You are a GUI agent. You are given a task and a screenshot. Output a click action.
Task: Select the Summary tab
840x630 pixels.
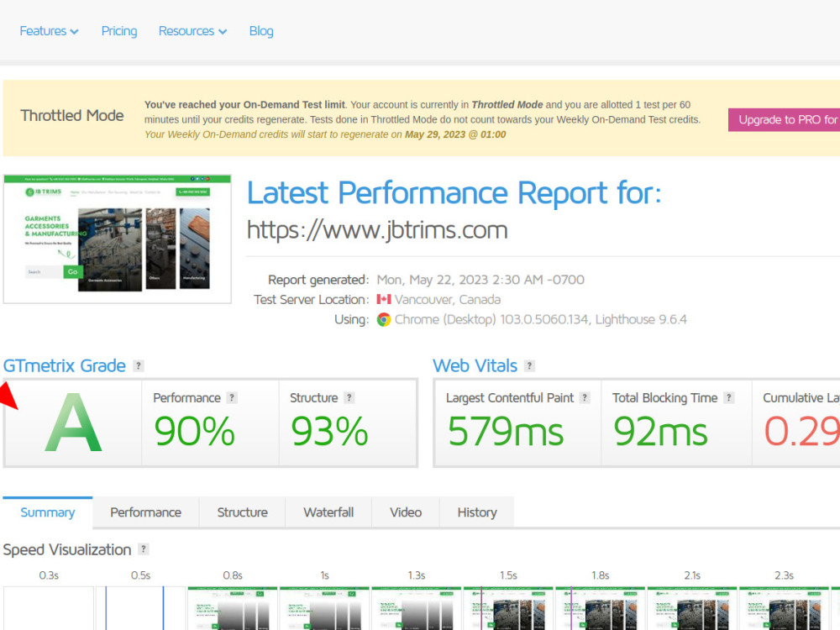pyautogui.click(x=48, y=512)
